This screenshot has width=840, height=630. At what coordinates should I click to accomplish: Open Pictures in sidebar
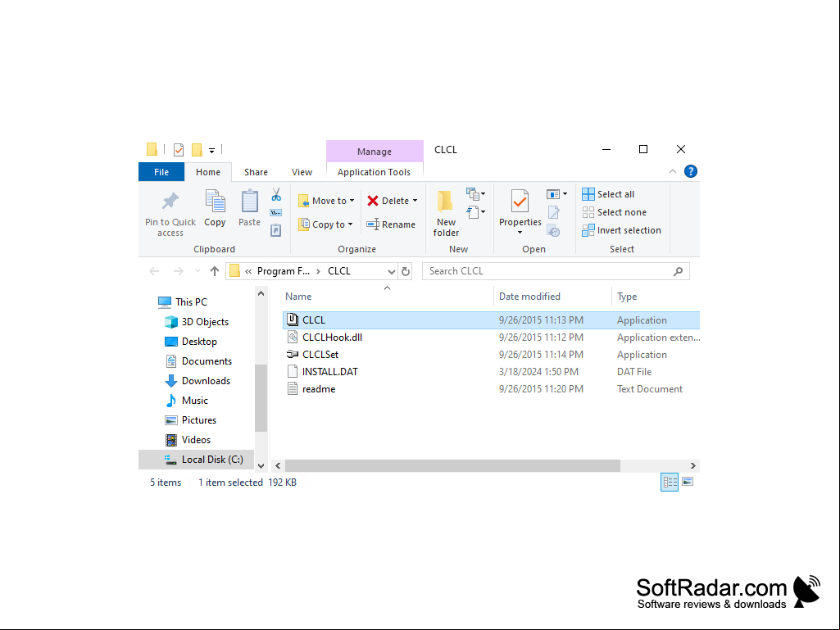coord(191,420)
